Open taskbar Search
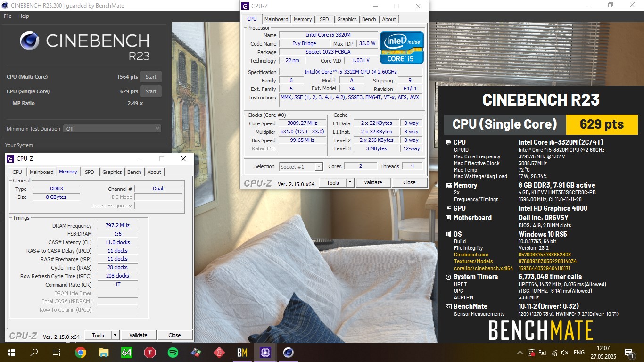Image resolution: width=644 pixels, height=362 pixels. [x=34, y=352]
